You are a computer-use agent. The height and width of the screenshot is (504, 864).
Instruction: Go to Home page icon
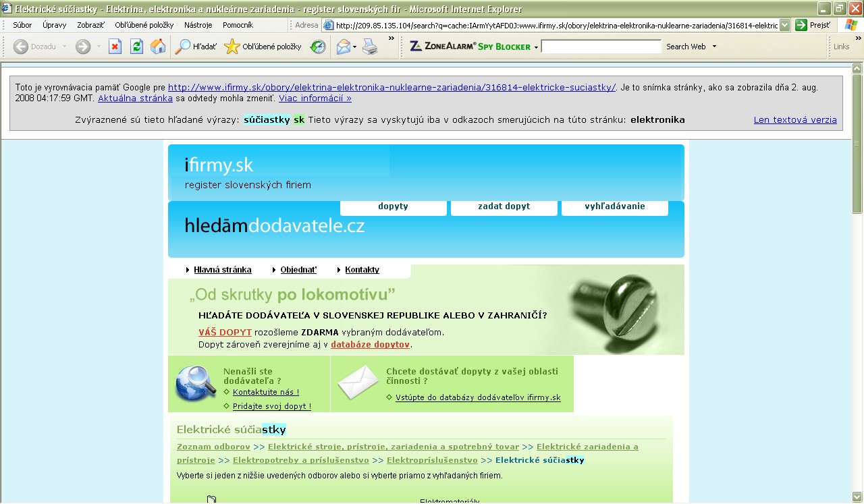(x=158, y=47)
